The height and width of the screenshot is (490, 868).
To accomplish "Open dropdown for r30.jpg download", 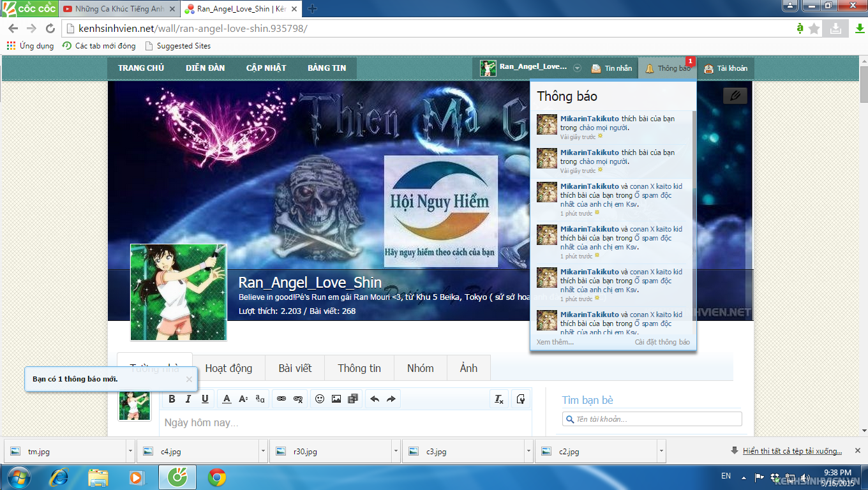I will pos(396,451).
